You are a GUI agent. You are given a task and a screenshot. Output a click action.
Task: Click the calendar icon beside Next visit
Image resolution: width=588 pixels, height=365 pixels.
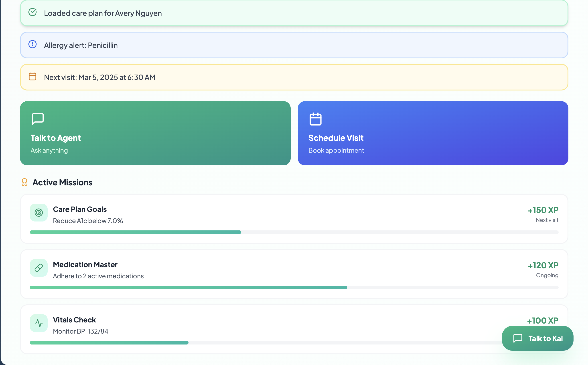[32, 76]
